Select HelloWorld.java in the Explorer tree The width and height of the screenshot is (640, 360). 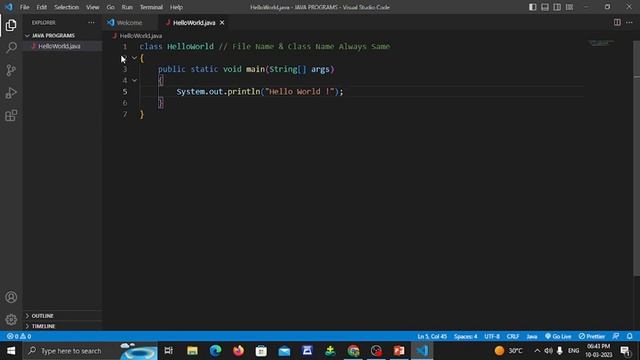tap(62, 46)
